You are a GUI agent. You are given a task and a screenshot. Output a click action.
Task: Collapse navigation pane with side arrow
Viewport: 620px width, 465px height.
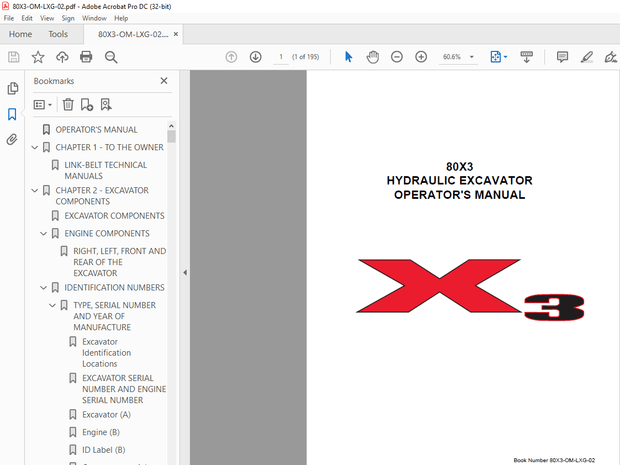[185, 272]
